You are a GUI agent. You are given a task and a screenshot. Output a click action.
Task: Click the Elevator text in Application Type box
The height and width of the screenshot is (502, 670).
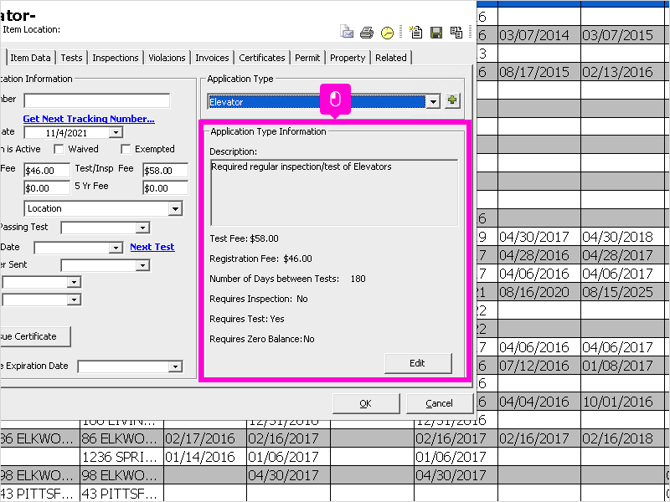(226, 102)
